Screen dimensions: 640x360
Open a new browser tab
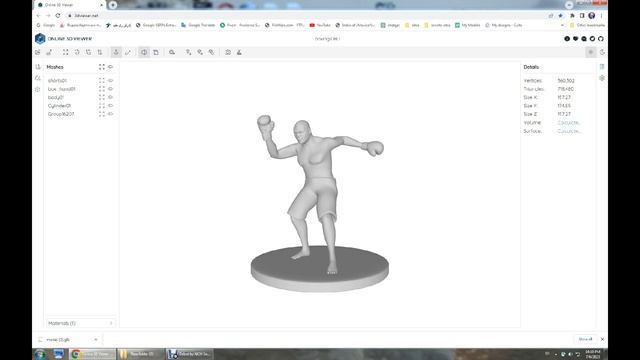pos(113,5)
